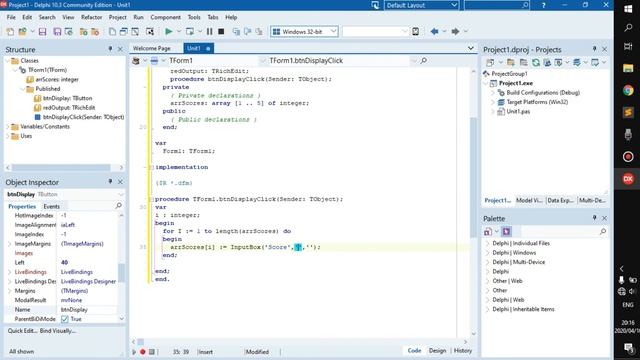Viewport: 640px width, 360px height.
Task: Click the Trace Into debug icon
Action: tap(236, 31)
